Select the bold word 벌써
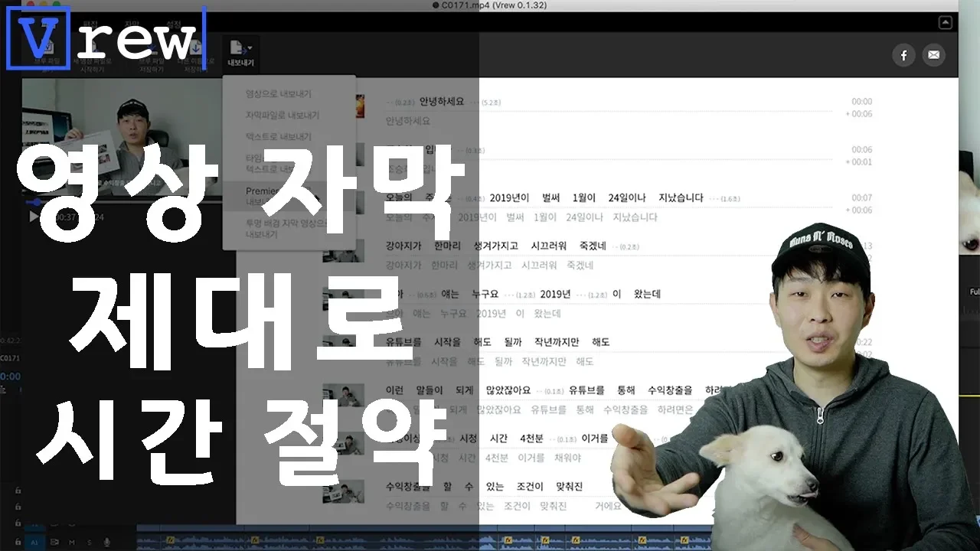Viewport: 980px width, 551px height. coord(552,197)
